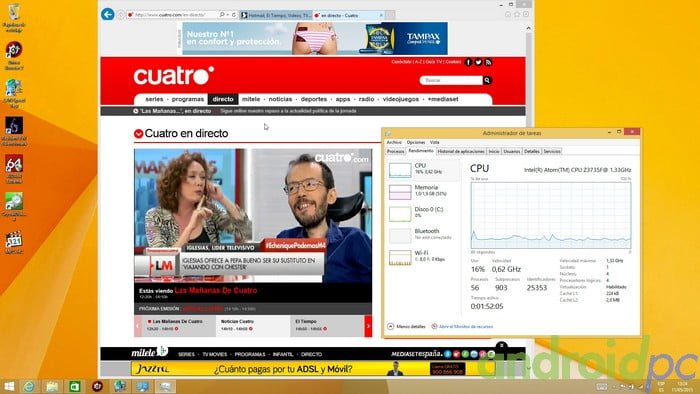Screen dimensions: 700x394
Task: Open a new browser tab
Action: [x=390, y=15]
